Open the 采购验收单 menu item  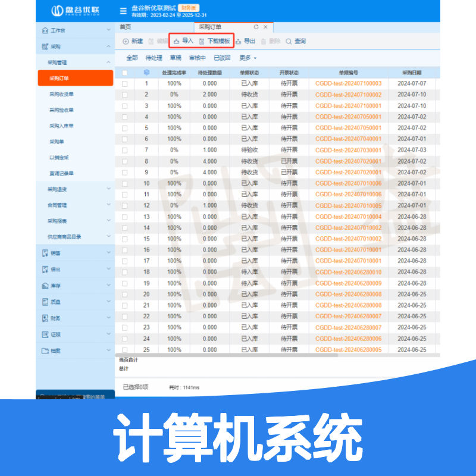62,110
